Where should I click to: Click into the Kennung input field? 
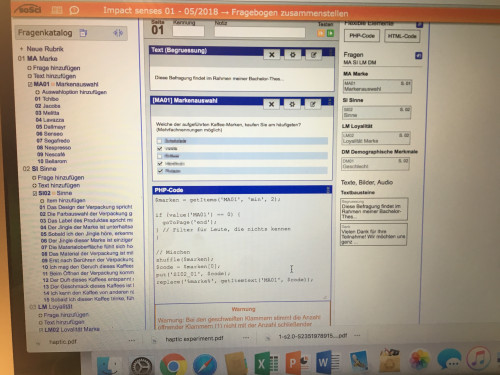tap(188, 31)
